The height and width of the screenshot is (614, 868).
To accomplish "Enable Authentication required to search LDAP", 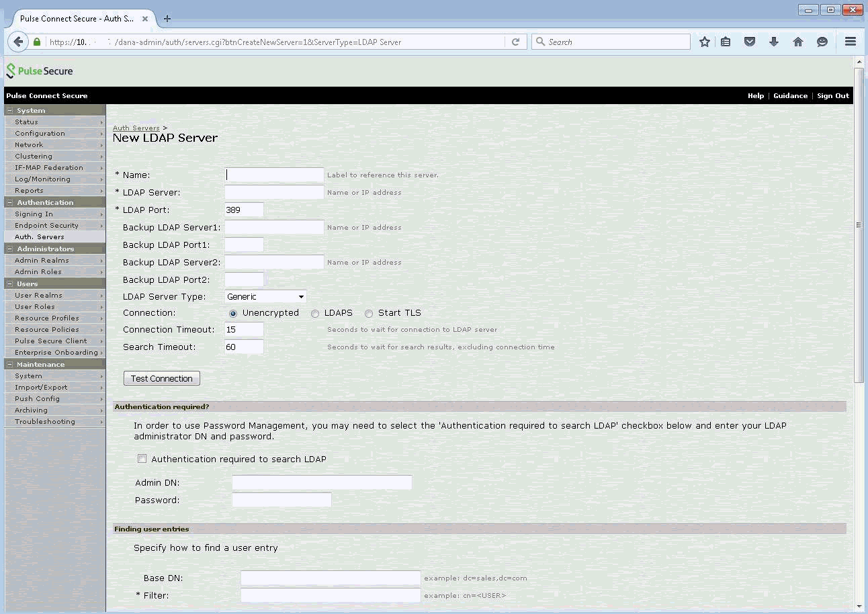I will [142, 459].
